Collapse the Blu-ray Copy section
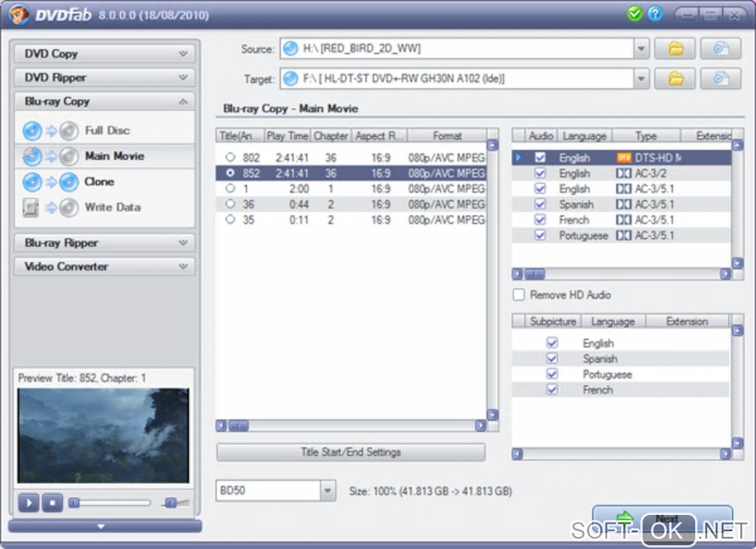Screen dimensions: 756x549 pyautogui.click(x=105, y=102)
